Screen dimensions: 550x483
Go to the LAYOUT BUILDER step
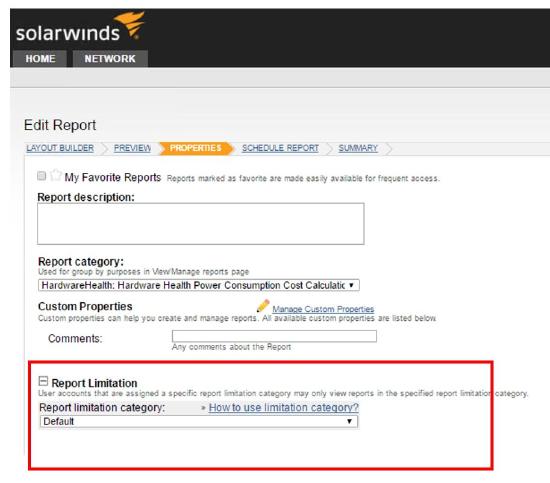(60, 148)
